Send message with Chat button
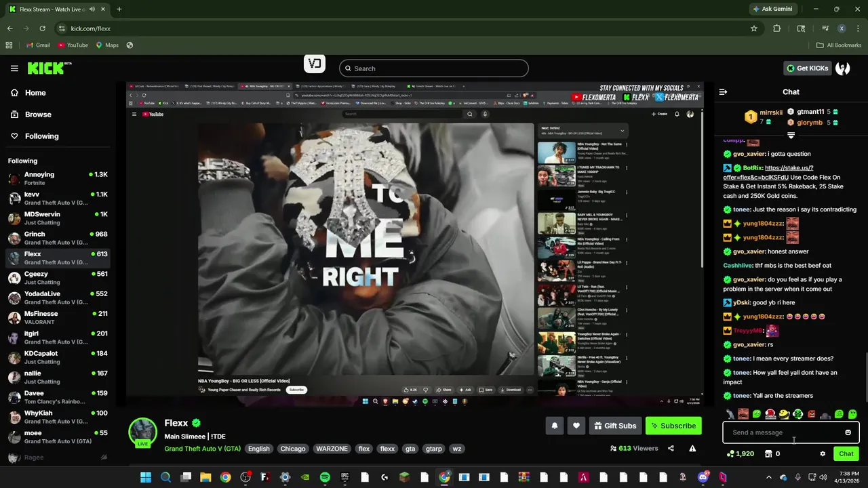868x488 pixels. (846, 453)
